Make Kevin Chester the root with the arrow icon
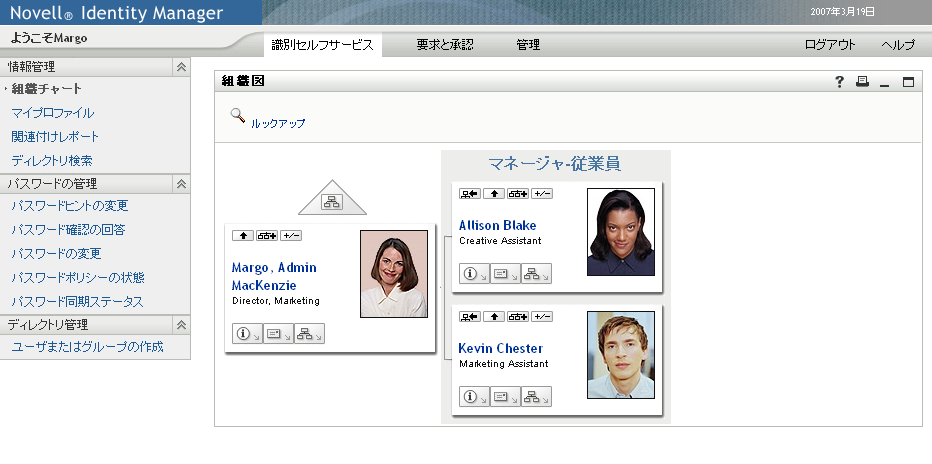 [x=470, y=317]
